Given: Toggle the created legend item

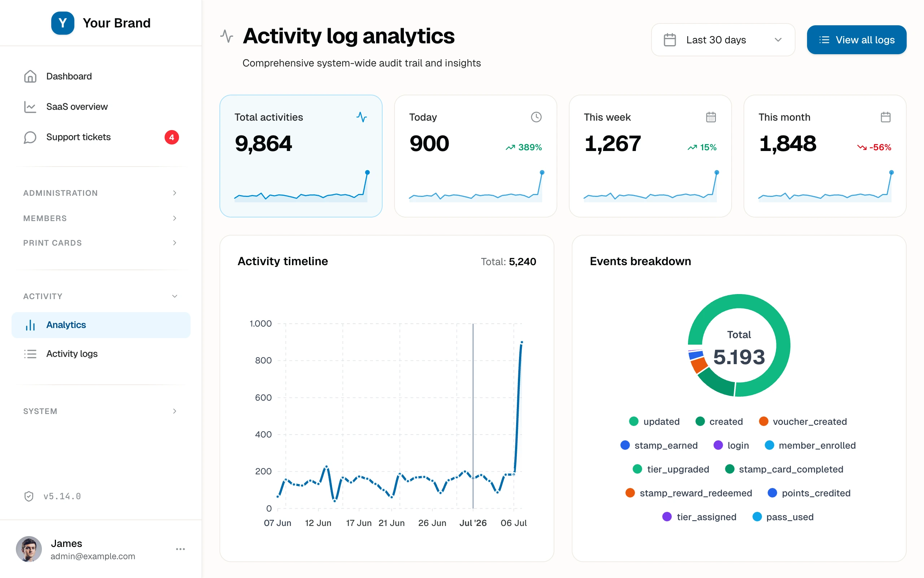Looking at the screenshot, I should tap(719, 422).
